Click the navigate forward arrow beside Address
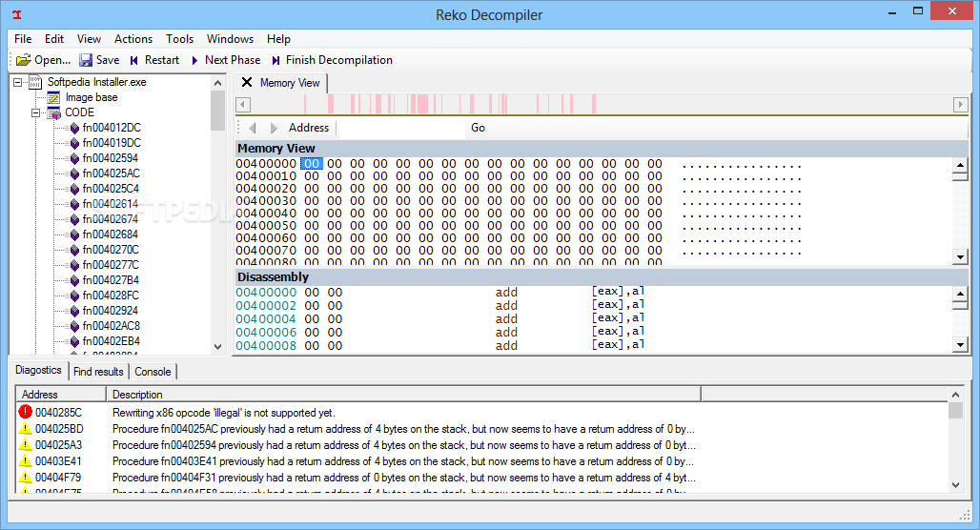This screenshot has height=530, width=980. coord(275,128)
